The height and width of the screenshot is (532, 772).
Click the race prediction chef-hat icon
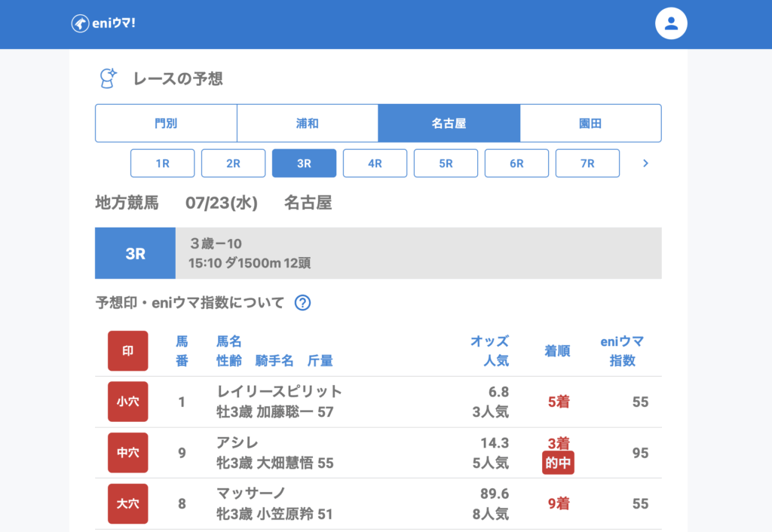pos(109,78)
